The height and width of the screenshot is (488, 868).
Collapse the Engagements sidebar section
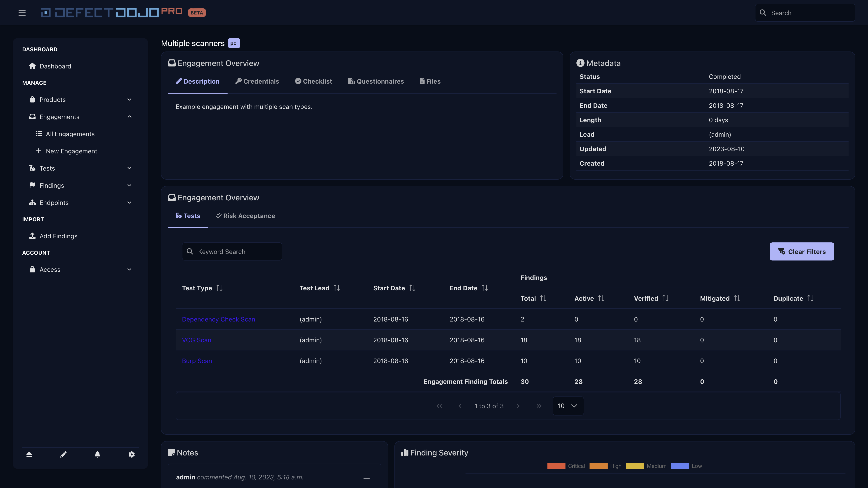[129, 117]
